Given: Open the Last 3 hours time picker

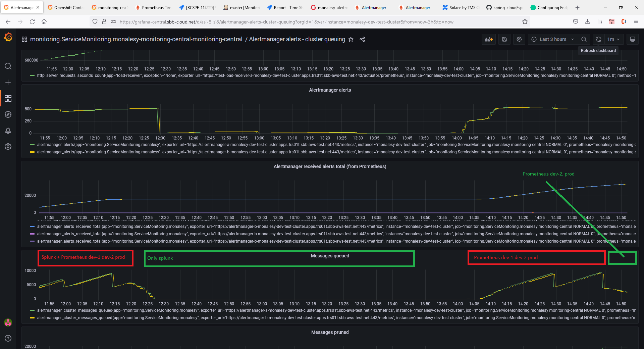Looking at the screenshot, I should [x=552, y=39].
